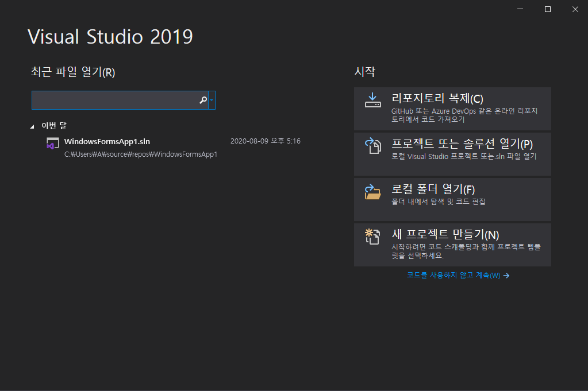The image size is (588, 391).
Task: Minimize the Visual Studio 2019 window
Action: pyautogui.click(x=520, y=9)
